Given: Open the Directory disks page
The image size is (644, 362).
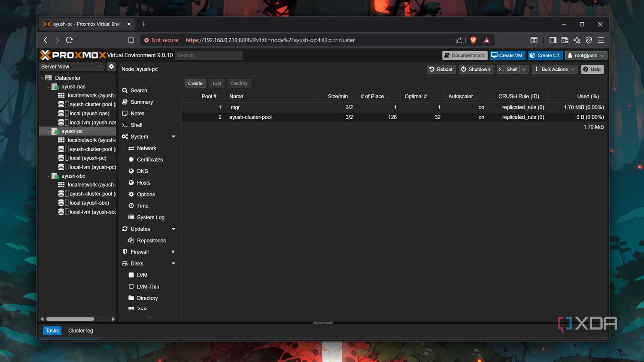Looking at the screenshot, I should click(x=147, y=298).
